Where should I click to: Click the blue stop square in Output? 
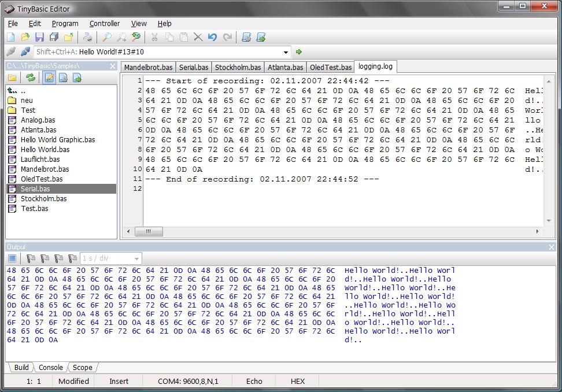pyautogui.click(x=12, y=258)
